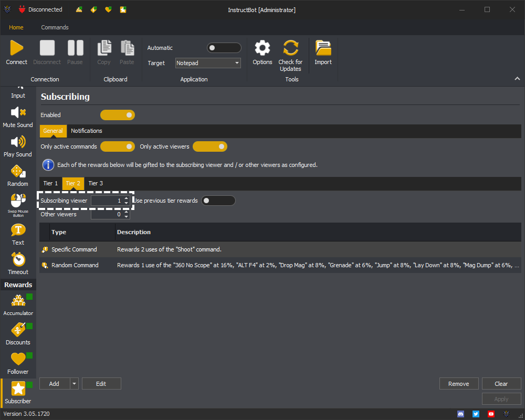Click the Paste clipboard icon

click(127, 48)
